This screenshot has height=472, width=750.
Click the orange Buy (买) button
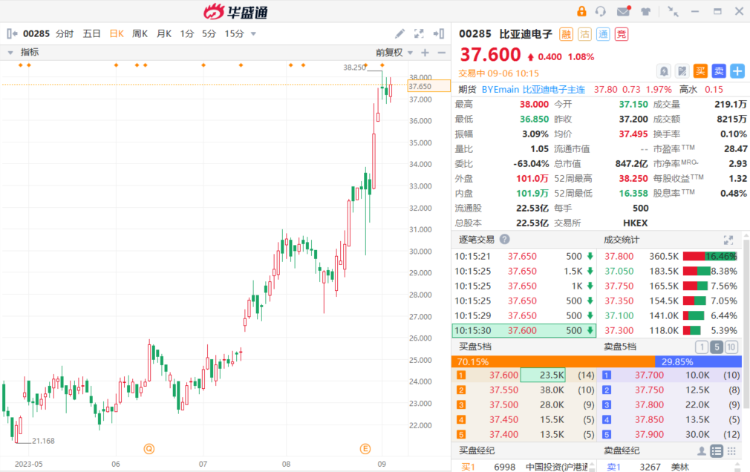pyautogui.click(x=700, y=71)
